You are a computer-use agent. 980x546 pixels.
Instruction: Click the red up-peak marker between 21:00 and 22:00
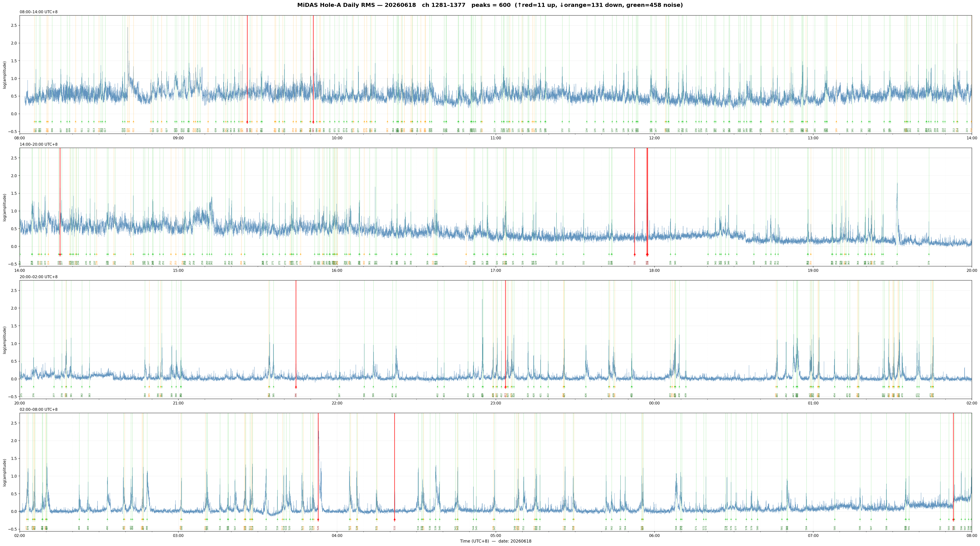(296, 387)
